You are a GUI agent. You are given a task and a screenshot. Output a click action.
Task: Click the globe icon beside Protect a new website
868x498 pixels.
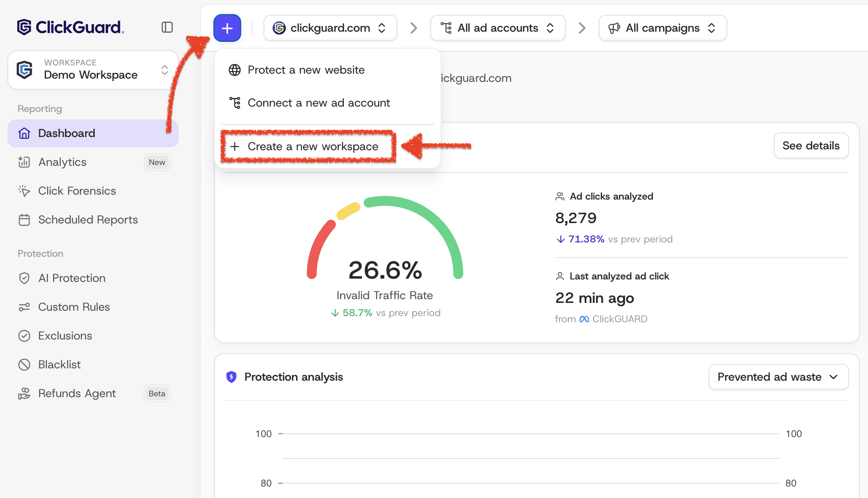(x=235, y=70)
